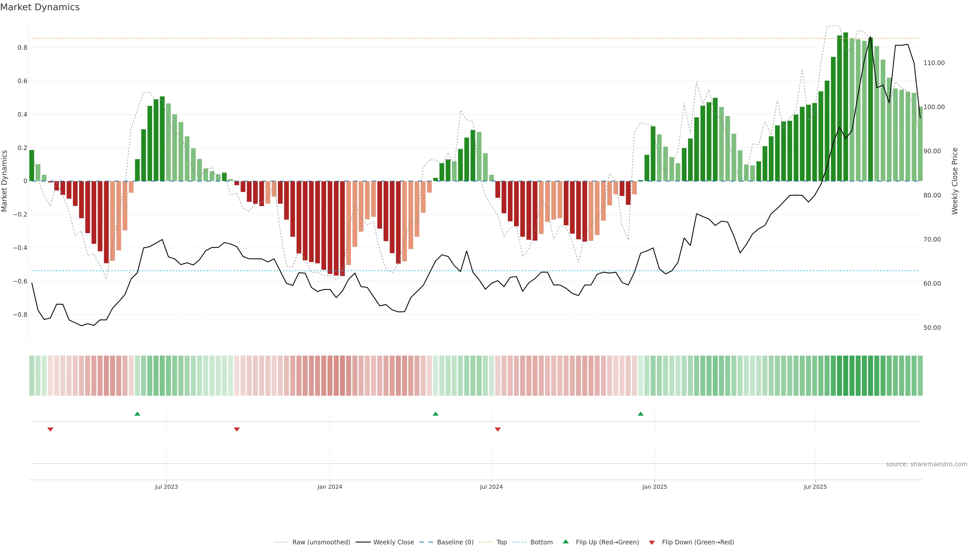Toggle the Weekly Close series in legend
980x551 pixels.
(393, 542)
